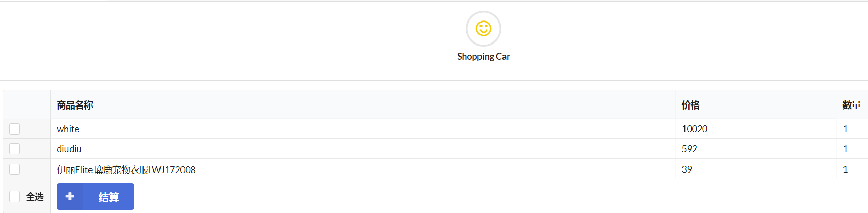Click the 数量 column header

[x=851, y=105]
